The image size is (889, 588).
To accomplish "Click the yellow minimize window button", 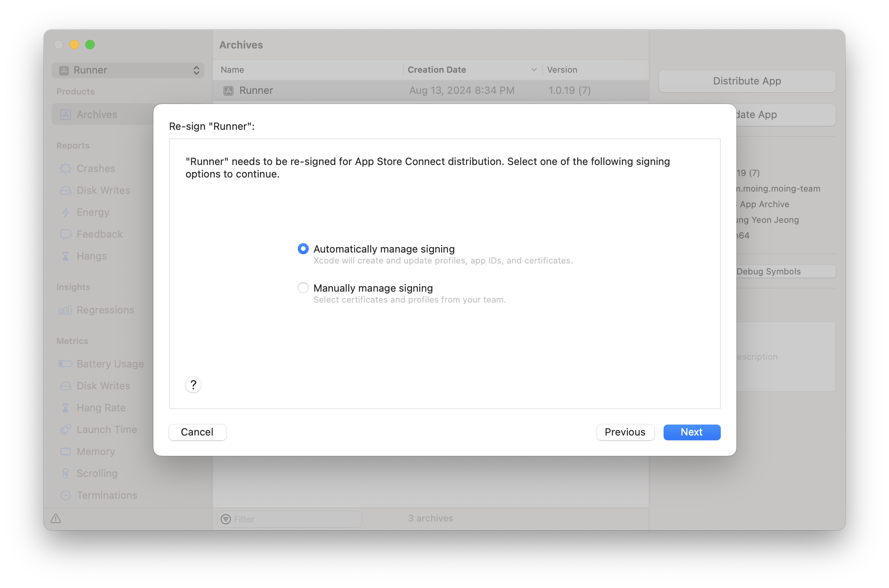I will [74, 45].
